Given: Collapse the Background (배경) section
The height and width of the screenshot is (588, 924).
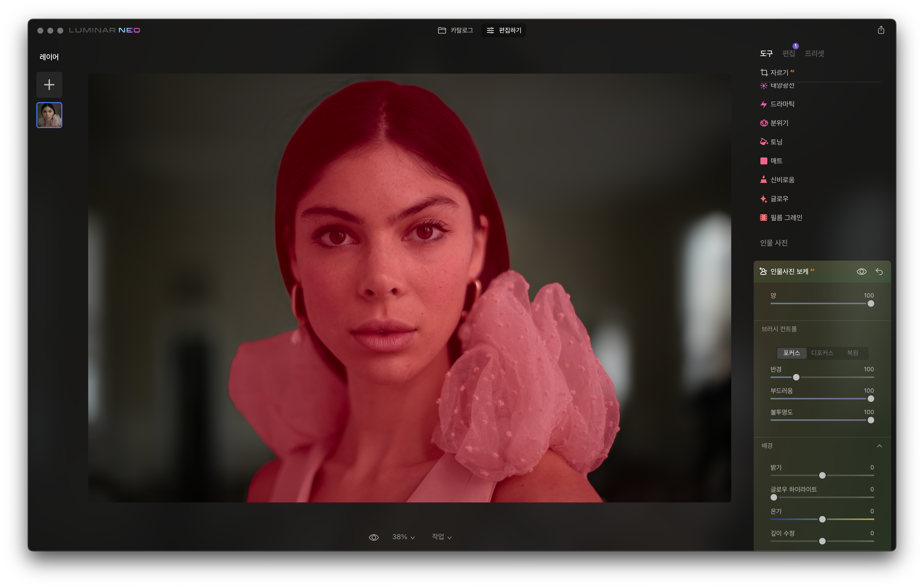Looking at the screenshot, I should coord(879,446).
